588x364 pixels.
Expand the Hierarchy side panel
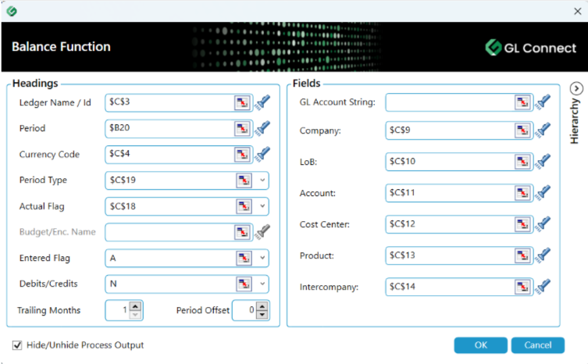coord(576,88)
